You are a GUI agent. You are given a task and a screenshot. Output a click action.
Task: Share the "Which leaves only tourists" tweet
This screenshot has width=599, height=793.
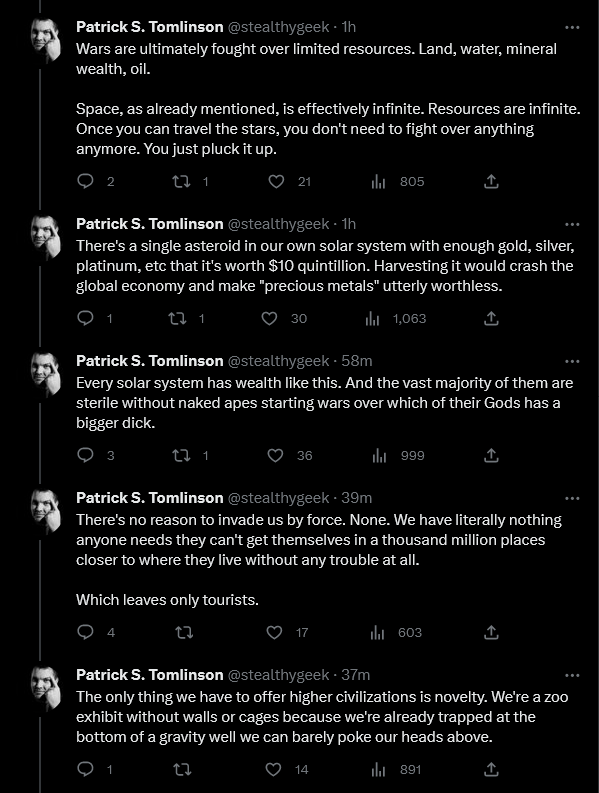491,632
